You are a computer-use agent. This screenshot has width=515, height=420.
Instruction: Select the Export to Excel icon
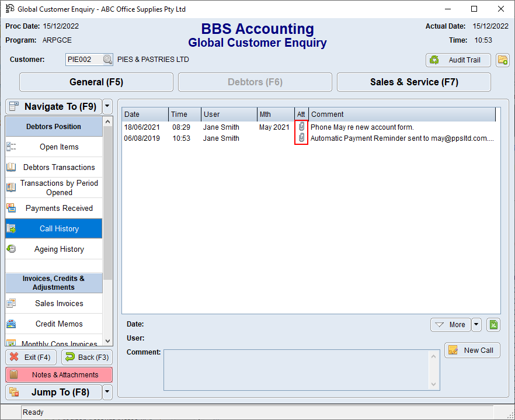[x=493, y=324]
